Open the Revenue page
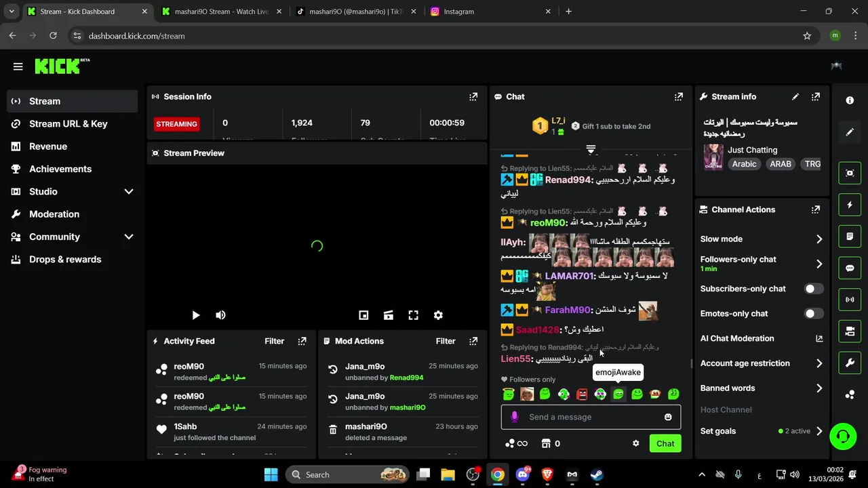The width and height of the screenshot is (868, 488). tap(72, 146)
